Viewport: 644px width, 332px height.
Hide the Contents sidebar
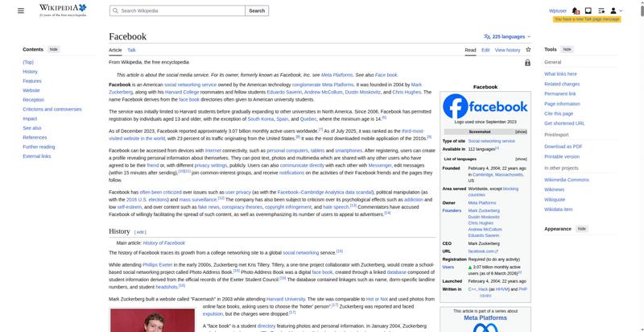pos(54,49)
